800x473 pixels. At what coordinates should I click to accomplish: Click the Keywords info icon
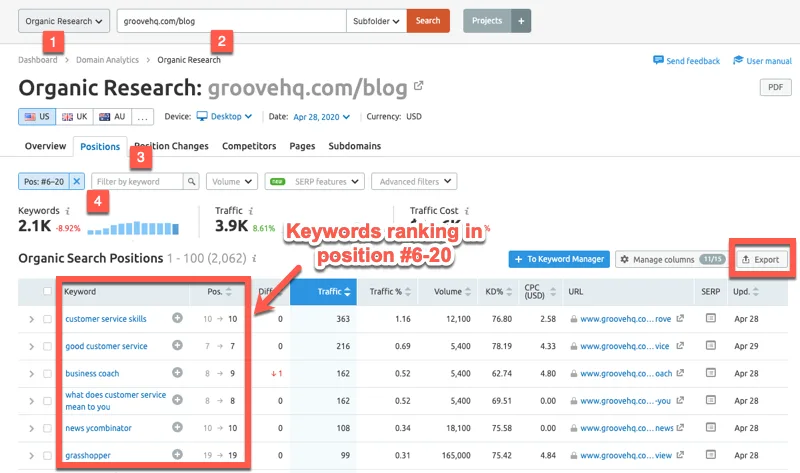[68, 211]
